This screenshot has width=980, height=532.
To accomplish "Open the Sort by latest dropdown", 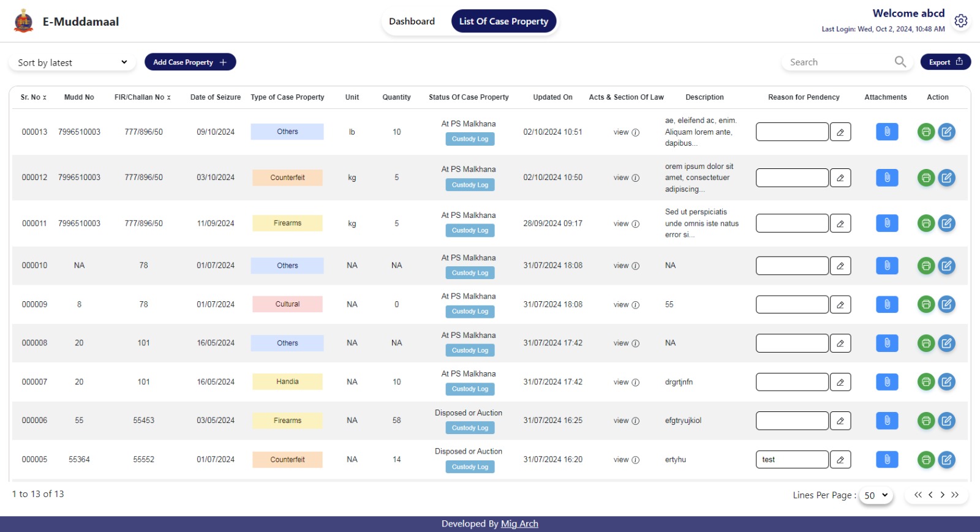I will (72, 62).
